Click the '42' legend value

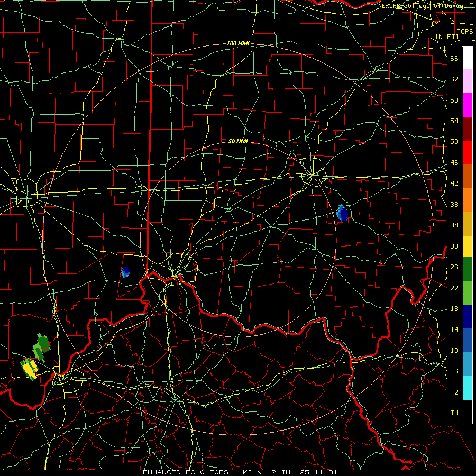(x=454, y=184)
